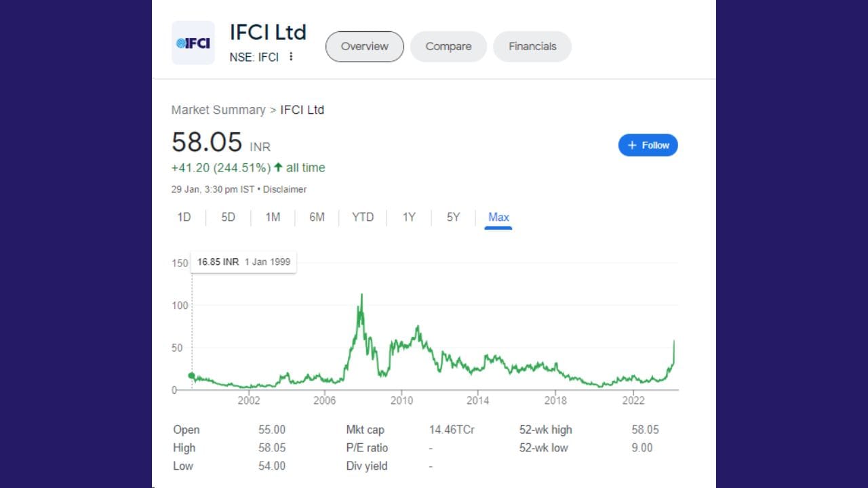This screenshot has width=868, height=488.
Task: Select the Max chart range
Action: [x=498, y=217]
